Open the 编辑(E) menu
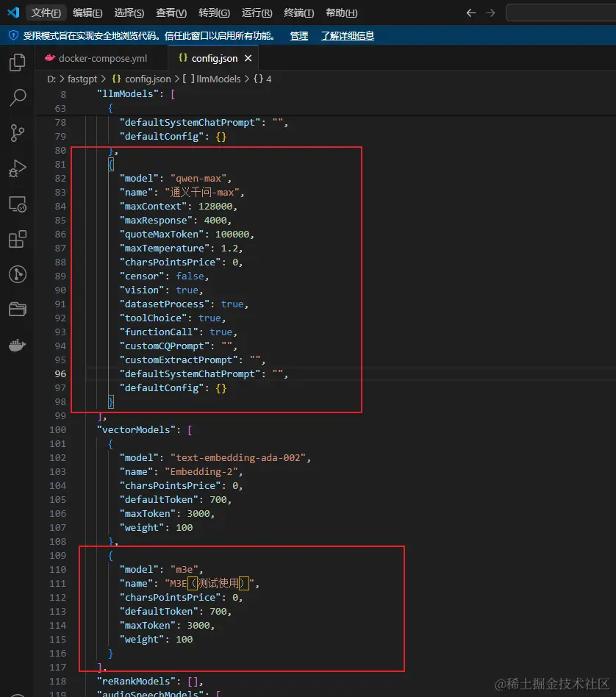 (x=87, y=13)
